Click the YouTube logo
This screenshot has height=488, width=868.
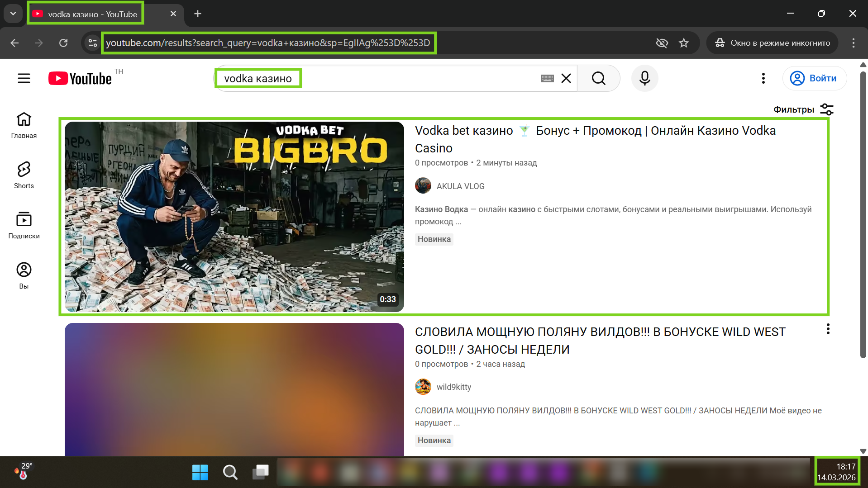(80, 78)
